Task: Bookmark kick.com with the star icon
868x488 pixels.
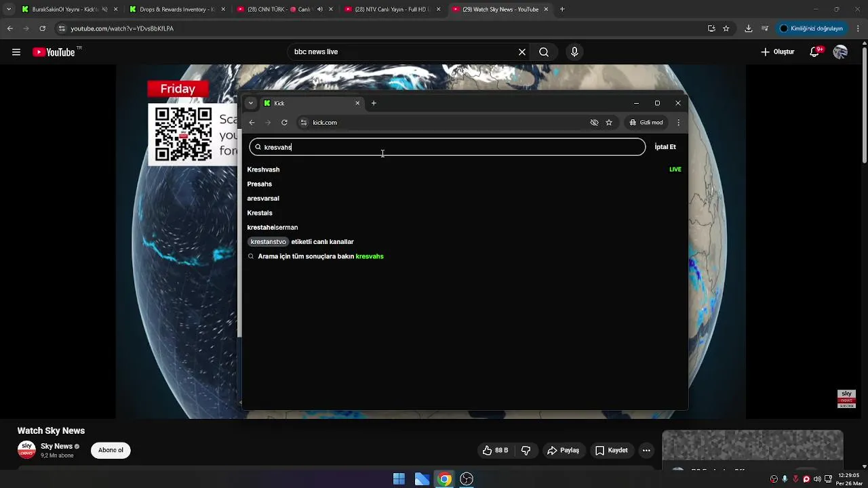Action: (x=609, y=123)
